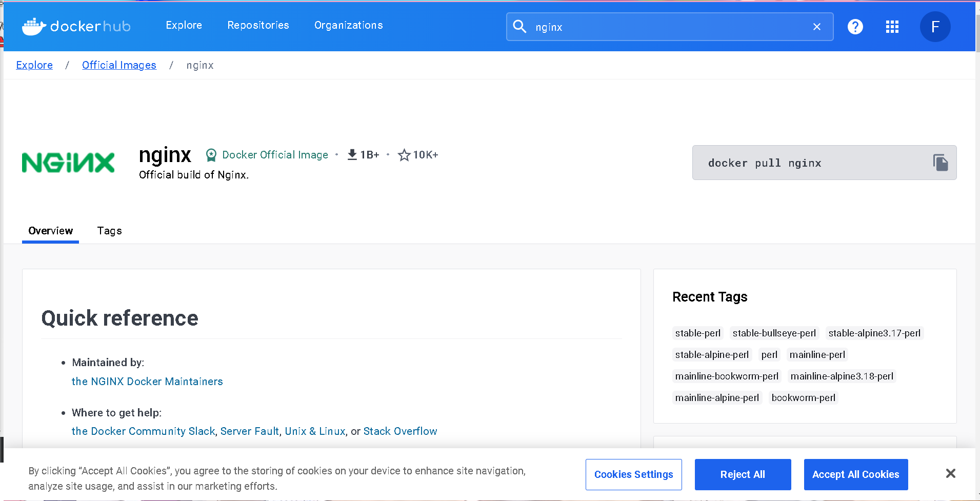The width and height of the screenshot is (980, 501).
Task: Click the search magnifier icon
Action: tap(519, 27)
